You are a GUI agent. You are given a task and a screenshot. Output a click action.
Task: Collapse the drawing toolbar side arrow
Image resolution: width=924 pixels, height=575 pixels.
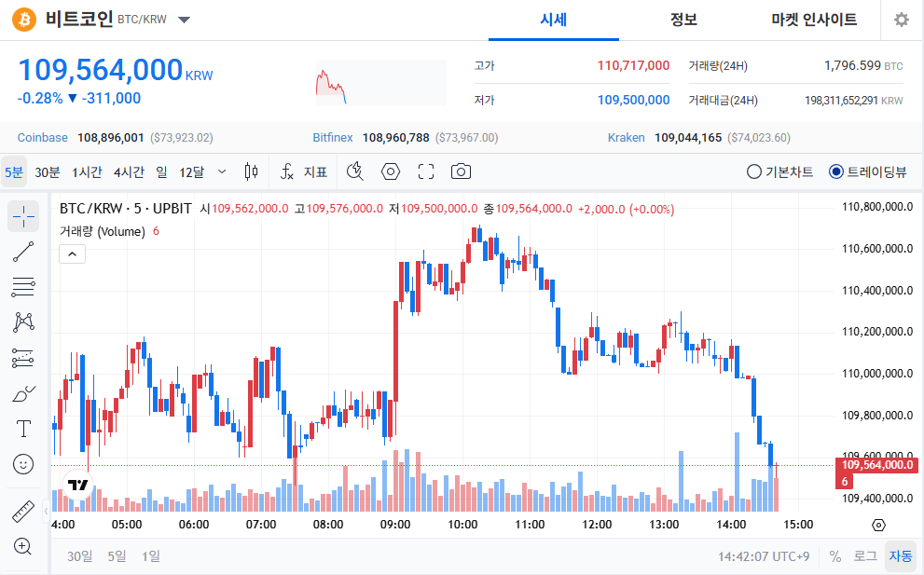(46, 512)
